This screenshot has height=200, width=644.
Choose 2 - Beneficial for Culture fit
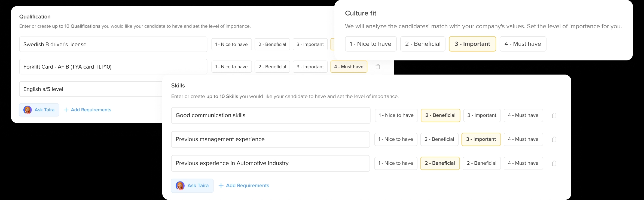tap(423, 44)
